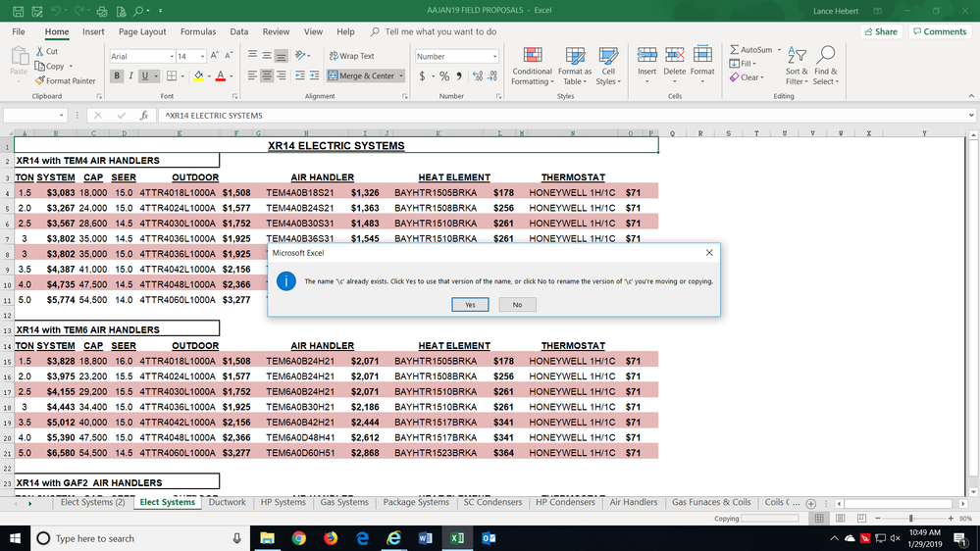Click the Name Box field
Viewport: 980px width, 551px height.
coord(35,116)
